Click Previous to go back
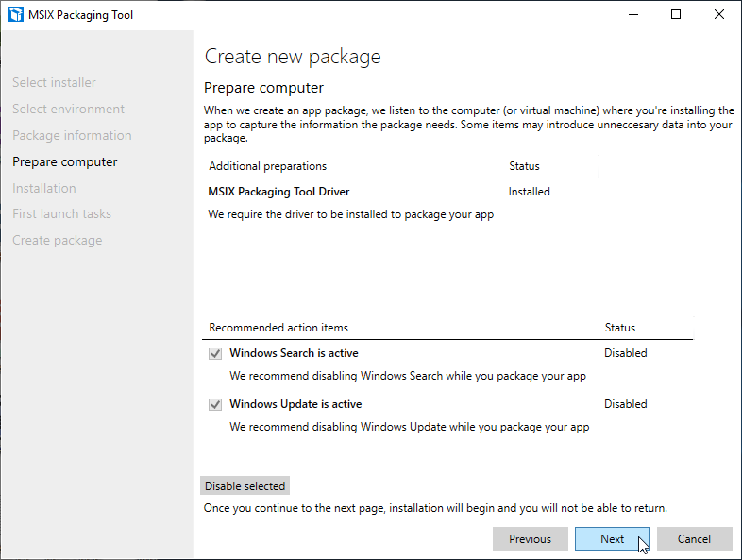 530,539
